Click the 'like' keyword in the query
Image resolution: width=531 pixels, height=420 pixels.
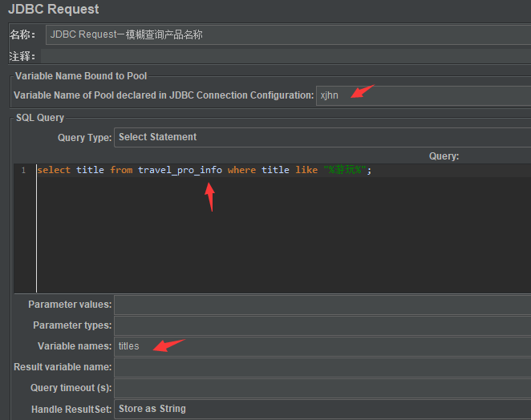pyautogui.click(x=306, y=170)
